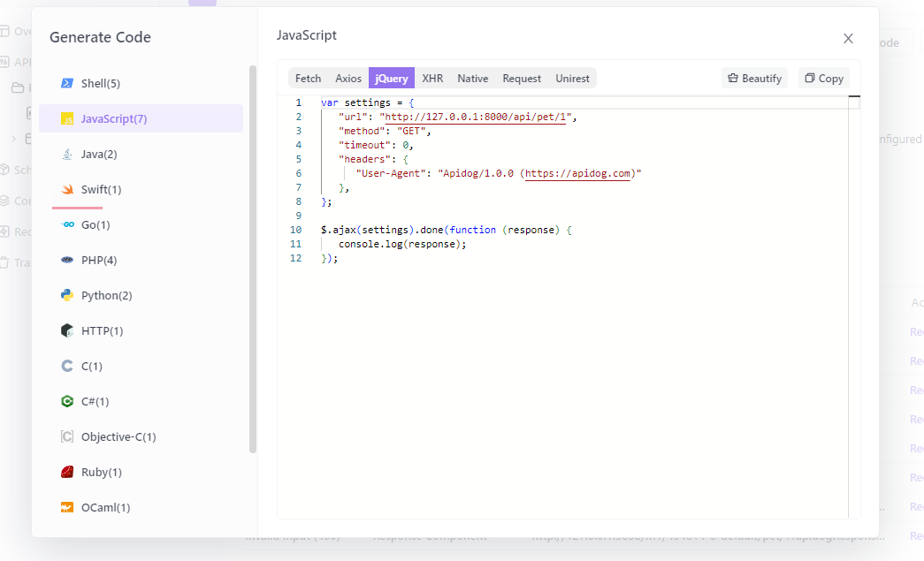Click the JavaScript JS icon in the sidebar

click(x=67, y=118)
